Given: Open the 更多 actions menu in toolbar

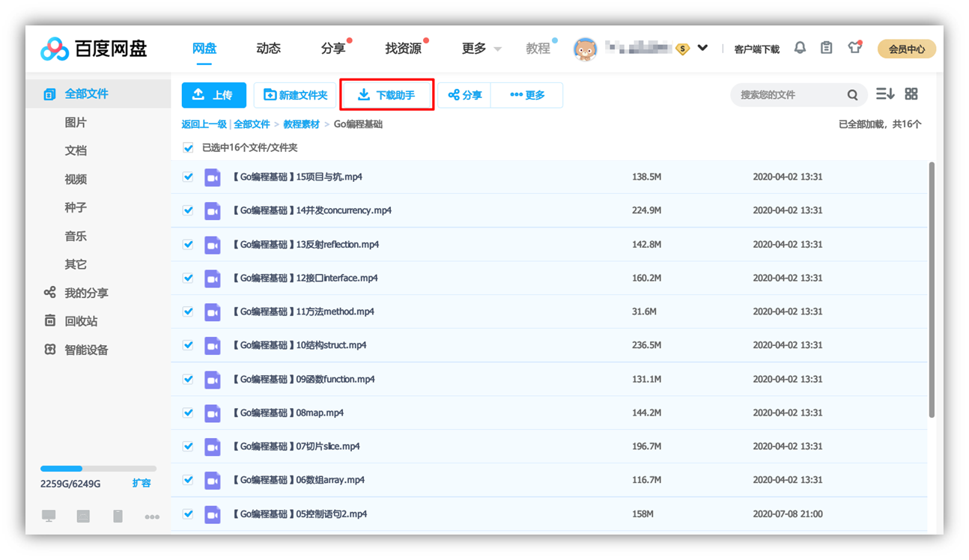Looking at the screenshot, I should [x=527, y=95].
